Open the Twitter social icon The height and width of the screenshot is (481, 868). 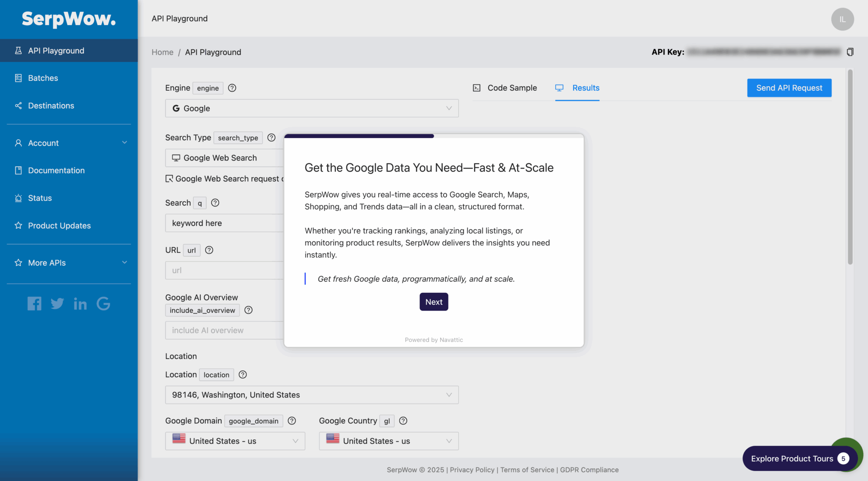57,303
